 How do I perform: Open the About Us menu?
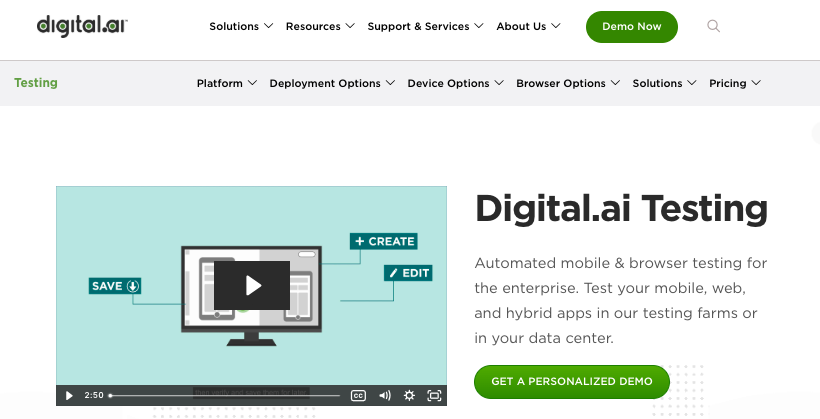[x=521, y=26]
